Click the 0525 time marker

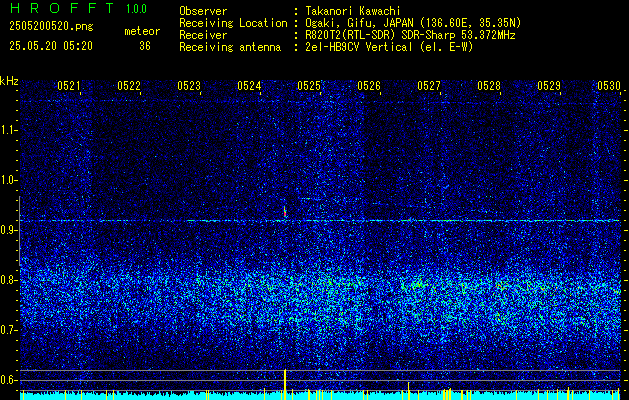[x=309, y=85]
